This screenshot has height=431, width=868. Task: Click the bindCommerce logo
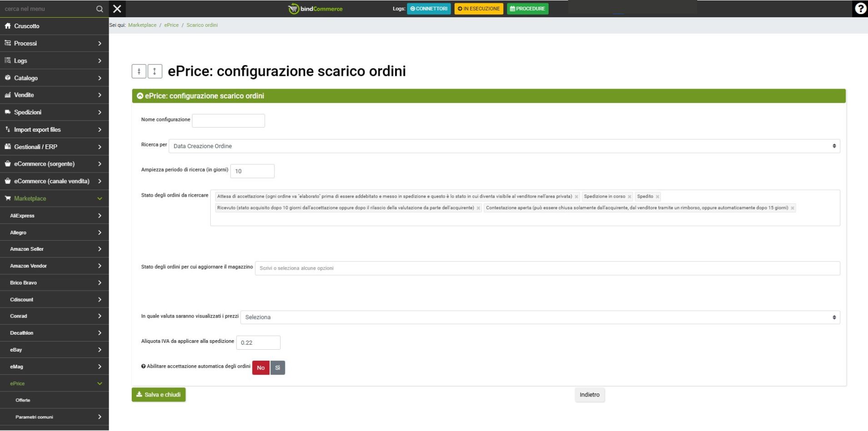point(316,9)
